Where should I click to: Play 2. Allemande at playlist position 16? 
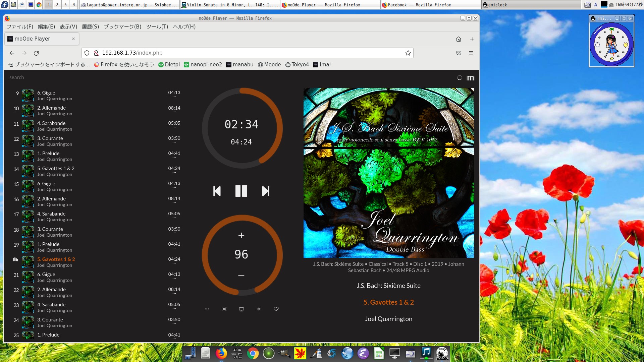coord(51,199)
